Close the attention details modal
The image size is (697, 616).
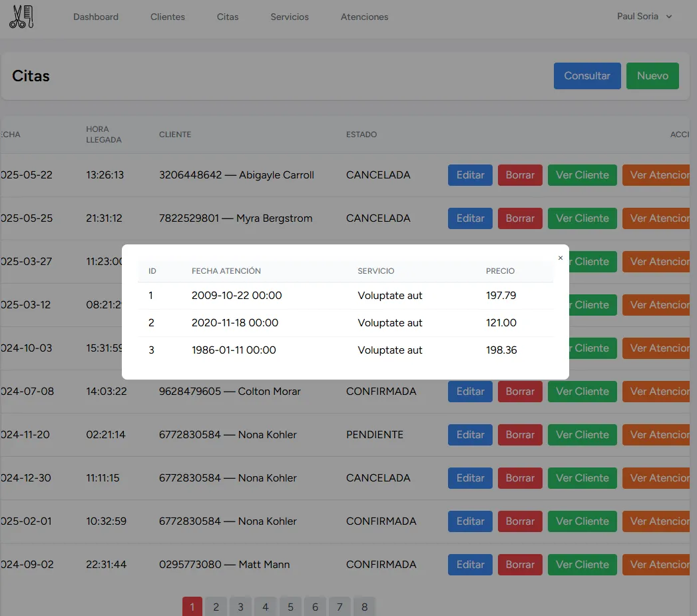pos(560,258)
